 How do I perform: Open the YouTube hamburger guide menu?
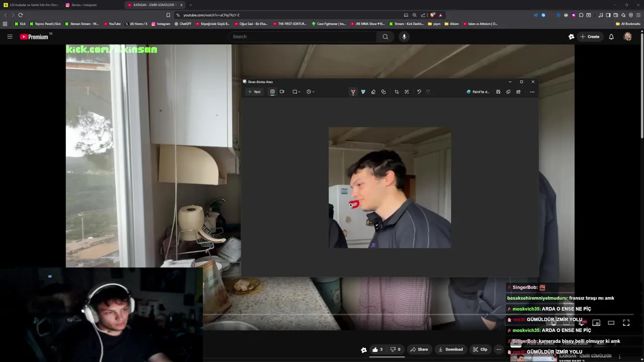[10, 37]
